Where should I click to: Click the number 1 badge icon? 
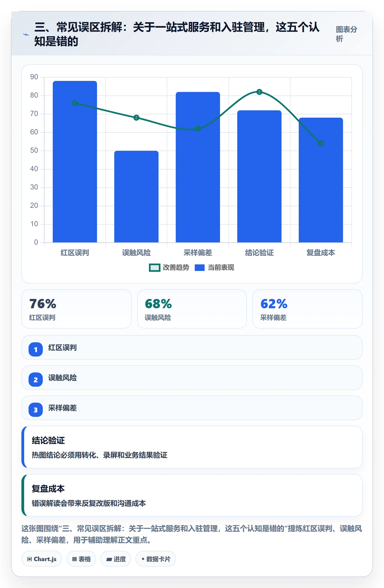click(x=36, y=349)
